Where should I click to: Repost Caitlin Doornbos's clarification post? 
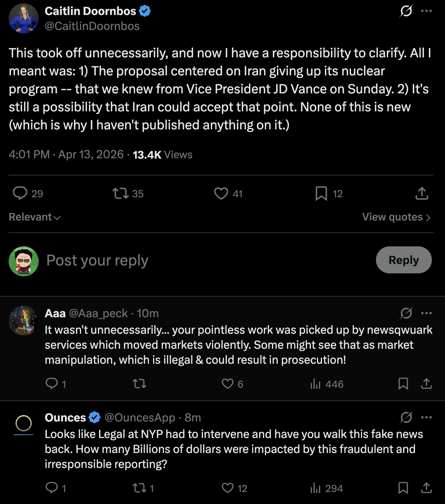point(121,193)
